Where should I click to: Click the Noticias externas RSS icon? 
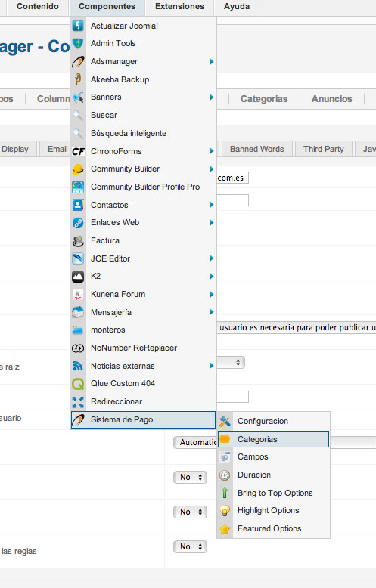click(x=78, y=366)
